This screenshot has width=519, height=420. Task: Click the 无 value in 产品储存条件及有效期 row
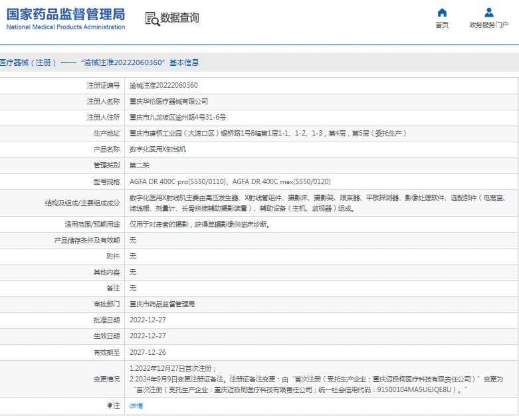coord(133,241)
